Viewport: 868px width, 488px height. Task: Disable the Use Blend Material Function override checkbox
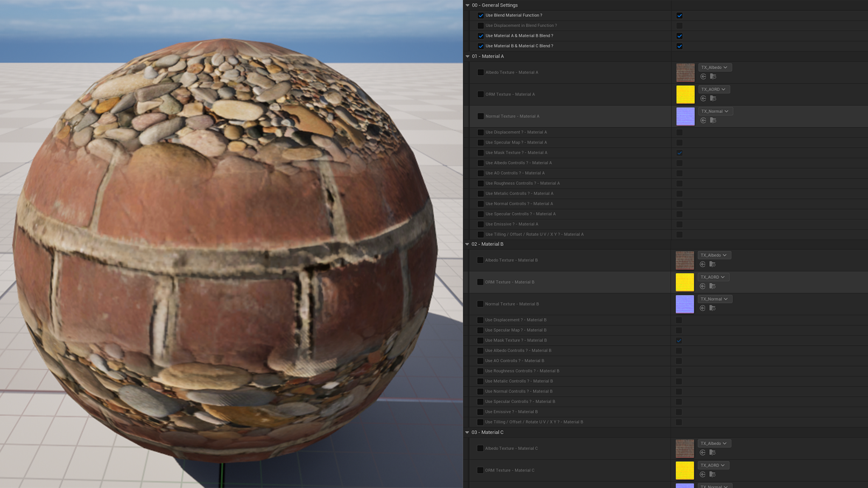(x=481, y=15)
